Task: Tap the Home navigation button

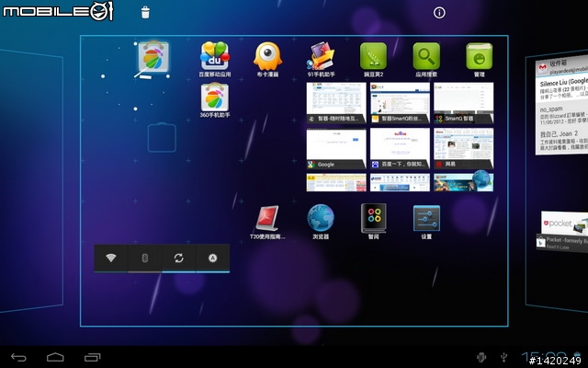Action: [x=55, y=358]
